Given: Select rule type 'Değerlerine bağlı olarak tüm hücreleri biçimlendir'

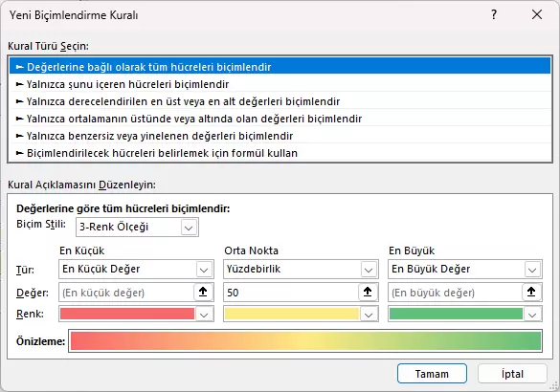Looking at the screenshot, I should [x=280, y=67].
